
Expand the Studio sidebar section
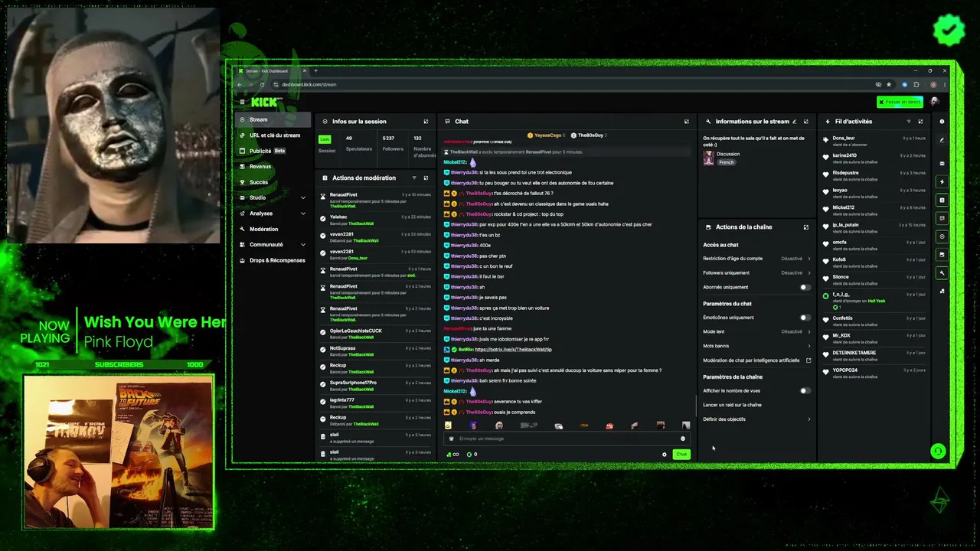pos(273,198)
